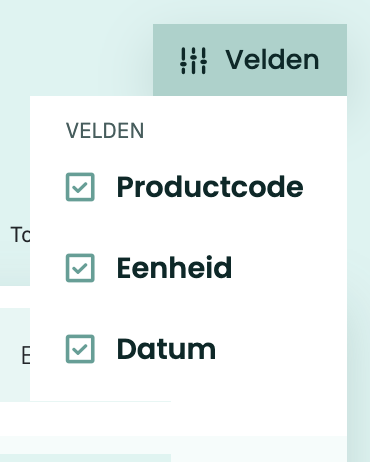This screenshot has width=370, height=462.
Task: Click partially hidden 'To' text behind panel
Action: tap(20, 234)
